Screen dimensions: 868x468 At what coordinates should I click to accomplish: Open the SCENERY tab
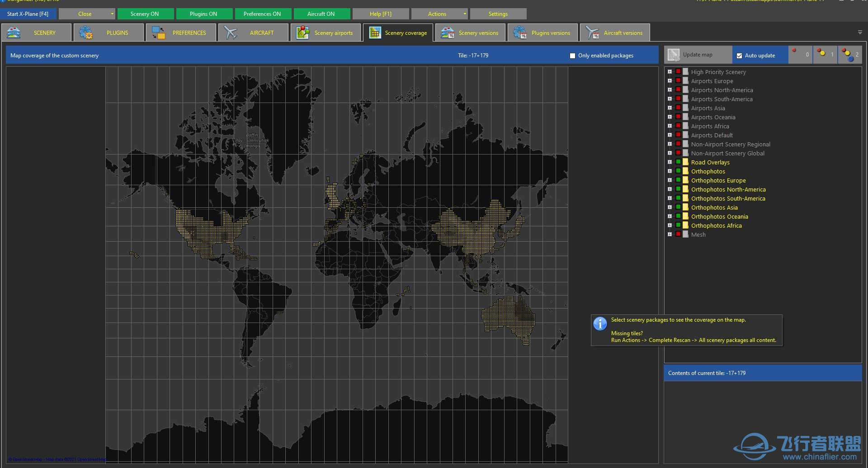[37, 33]
